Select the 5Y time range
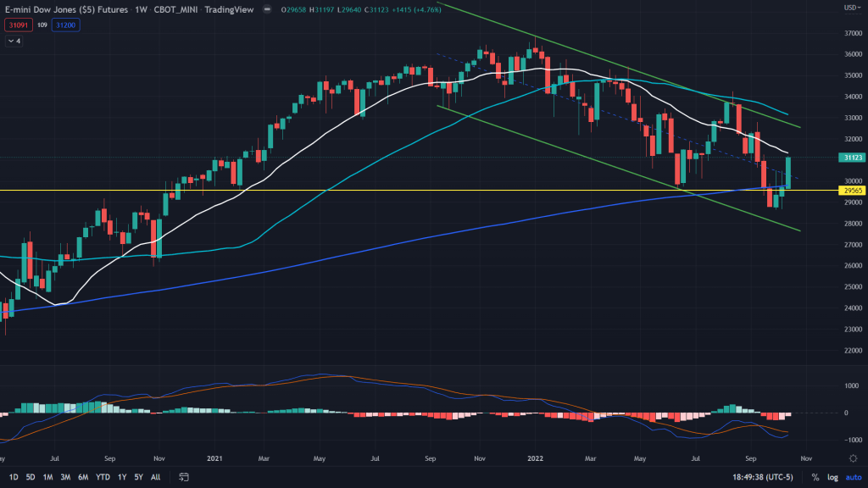868x488 pixels. pyautogui.click(x=139, y=477)
